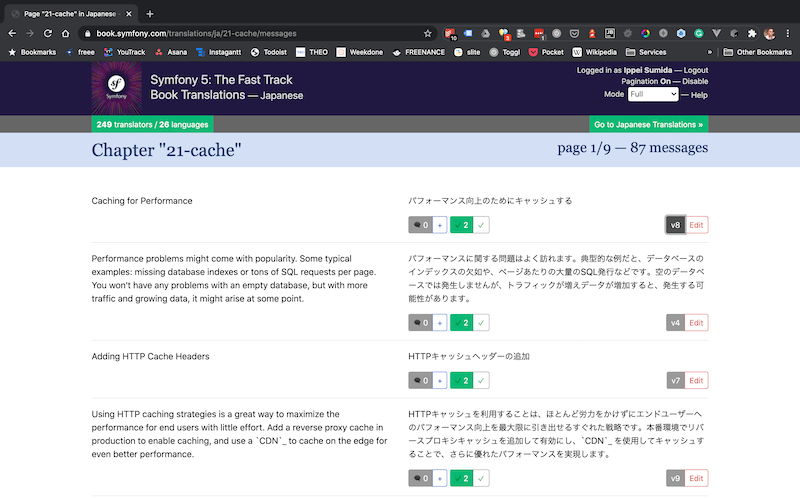The width and height of the screenshot is (800, 500).
Task: Open the Todoist bookmark
Action: [x=269, y=52]
